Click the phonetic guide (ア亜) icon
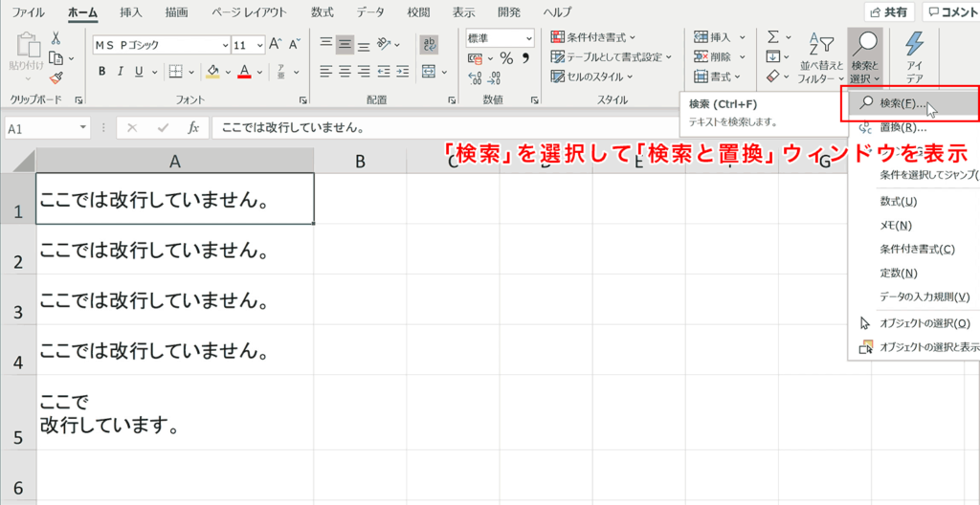The width and height of the screenshot is (980, 505). pyautogui.click(x=281, y=71)
